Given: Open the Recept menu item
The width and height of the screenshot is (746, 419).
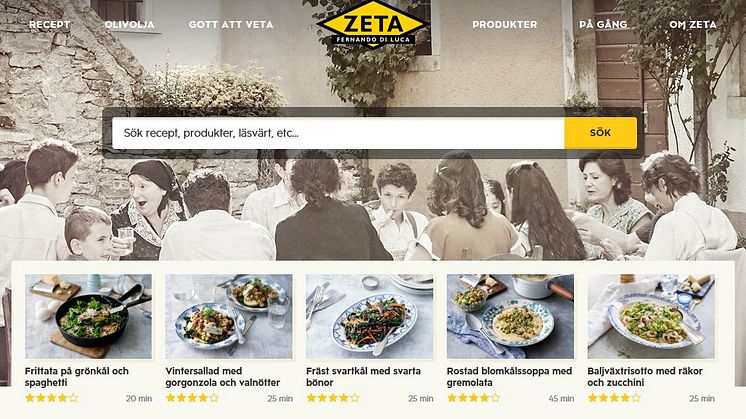Looking at the screenshot, I should coord(49,24).
